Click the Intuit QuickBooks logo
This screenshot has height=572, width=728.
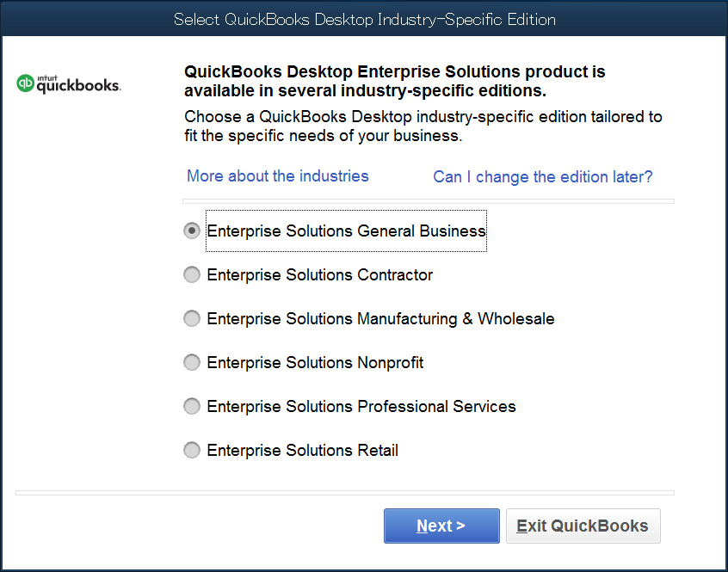point(69,83)
